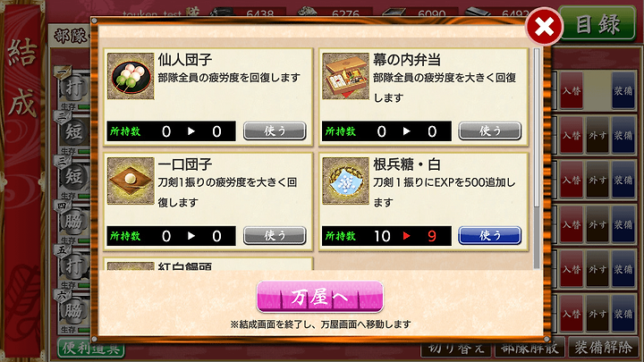Click 使う button for 幕の内弁当
The width and height of the screenshot is (644, 362).
click(x=489, y=130)
